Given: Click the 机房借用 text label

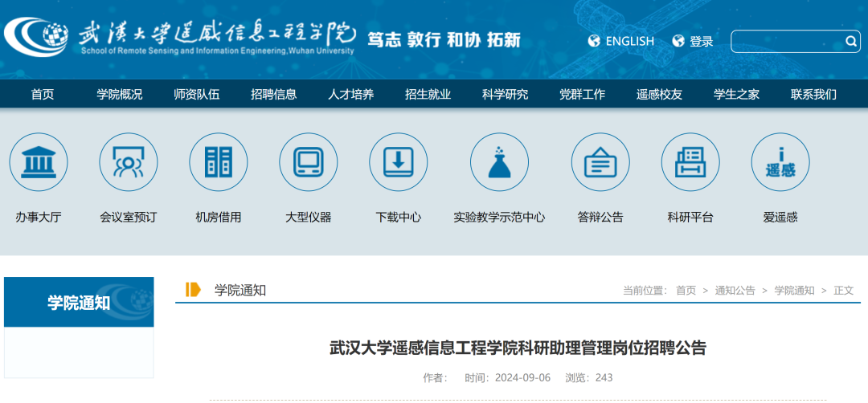Looking at the screenshot, I should pyautogui.click(x=219, y=218).
